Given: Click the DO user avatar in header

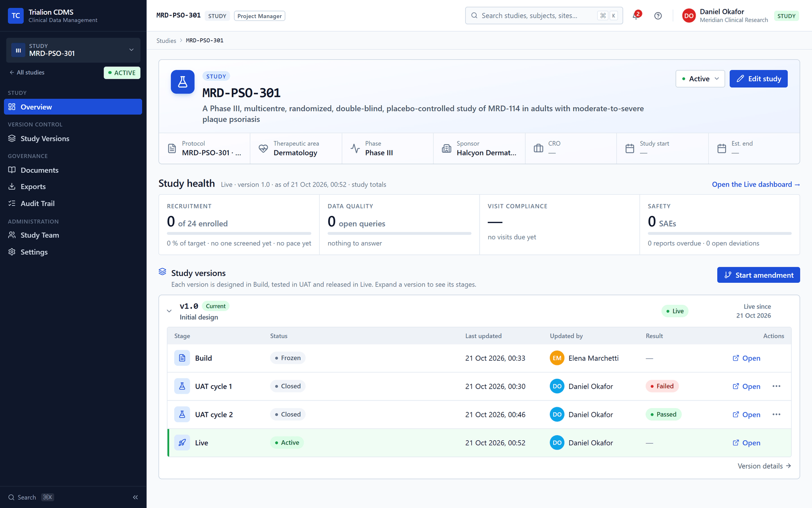Looking at the screenshot, I should click(x=689, y=16).
